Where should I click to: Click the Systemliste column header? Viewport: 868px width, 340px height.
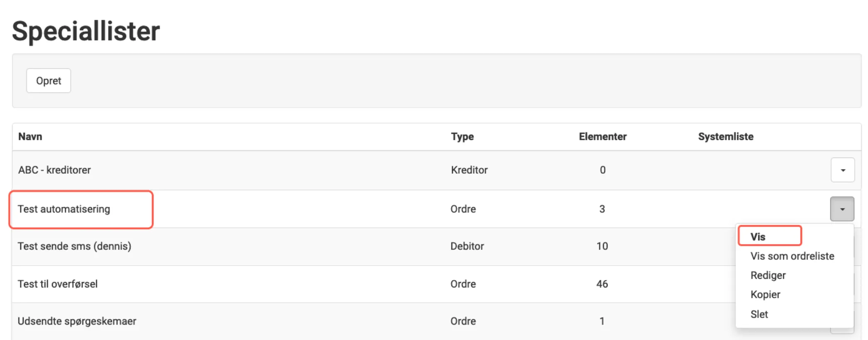[x=726, y=136]
